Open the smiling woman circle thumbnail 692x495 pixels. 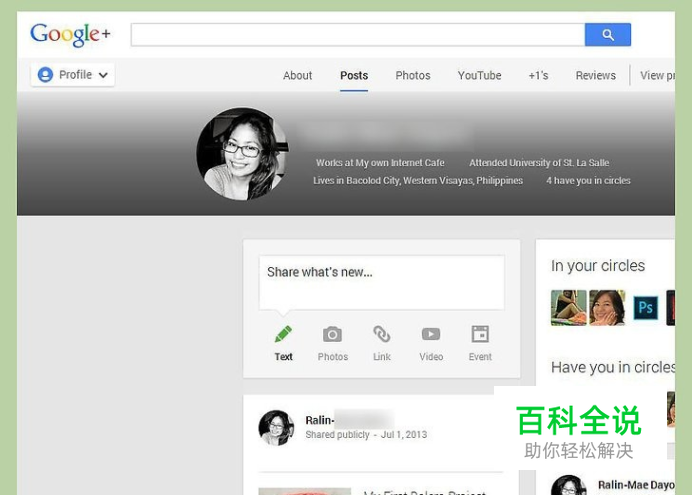607,308
